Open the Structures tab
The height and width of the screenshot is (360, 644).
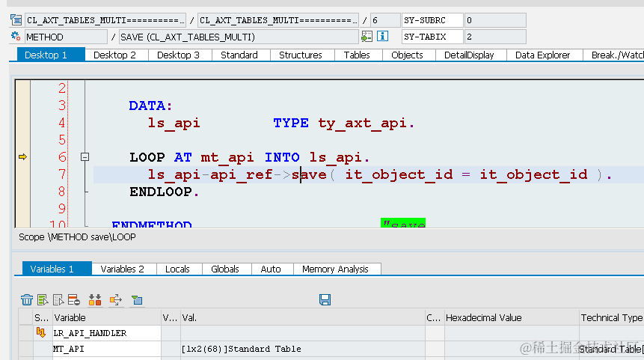coord(302,55)
